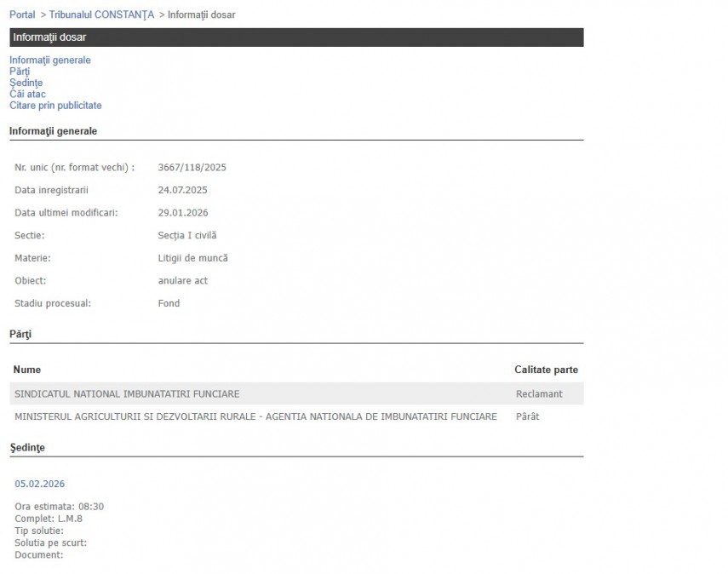Go to Părți via the top link list

20,72
